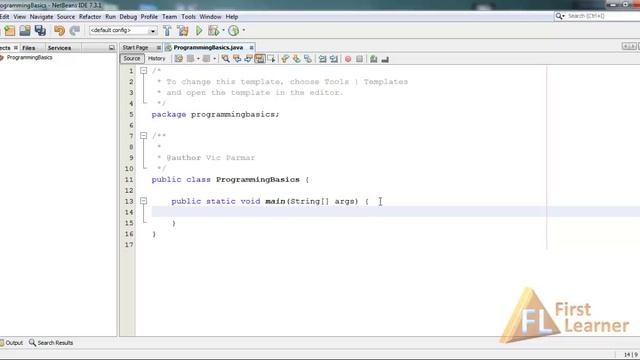Screen dimensions: 640x360
Task: Open the Debug Project dropdown arrow
Action: (x=223, y=30)
